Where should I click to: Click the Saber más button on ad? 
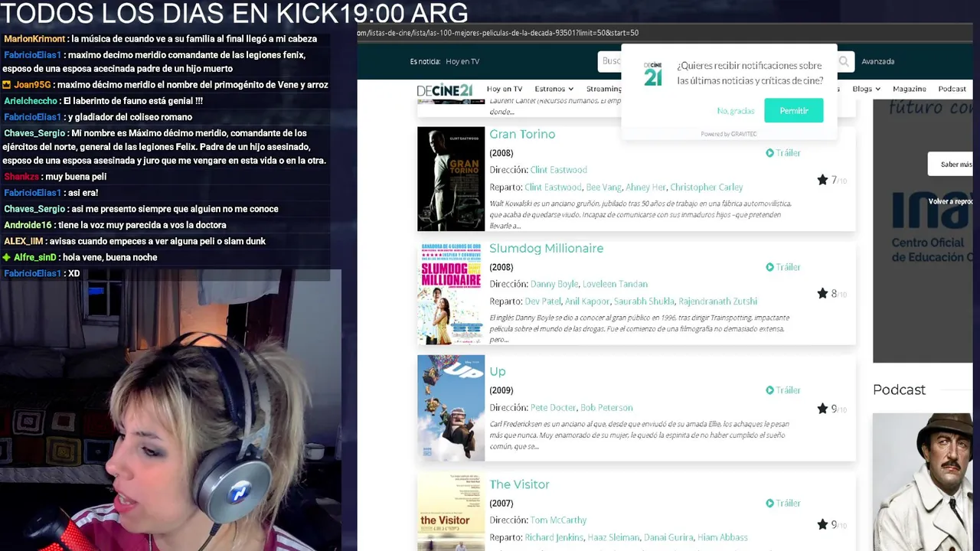(951, 164)
